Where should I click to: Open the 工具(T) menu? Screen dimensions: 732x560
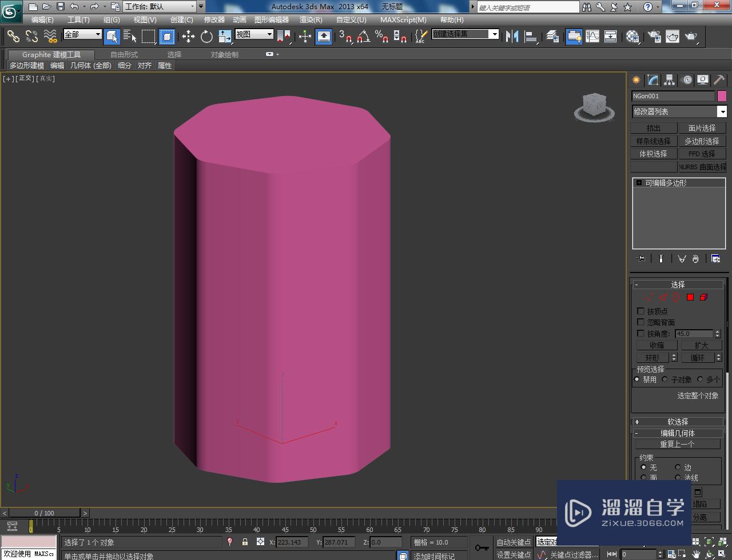coord(78,20)
